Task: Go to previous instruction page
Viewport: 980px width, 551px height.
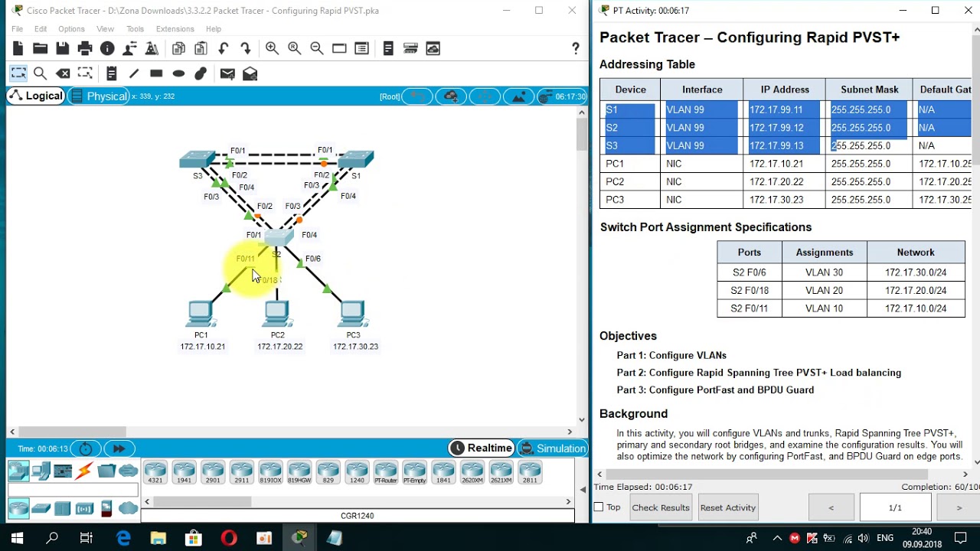Action: click(x=831, y=507)
